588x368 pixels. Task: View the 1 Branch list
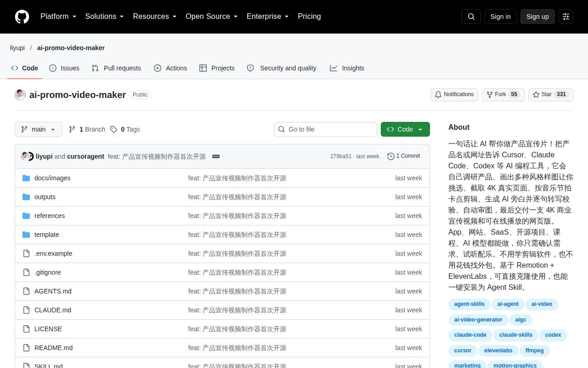[x=87, y=129]
